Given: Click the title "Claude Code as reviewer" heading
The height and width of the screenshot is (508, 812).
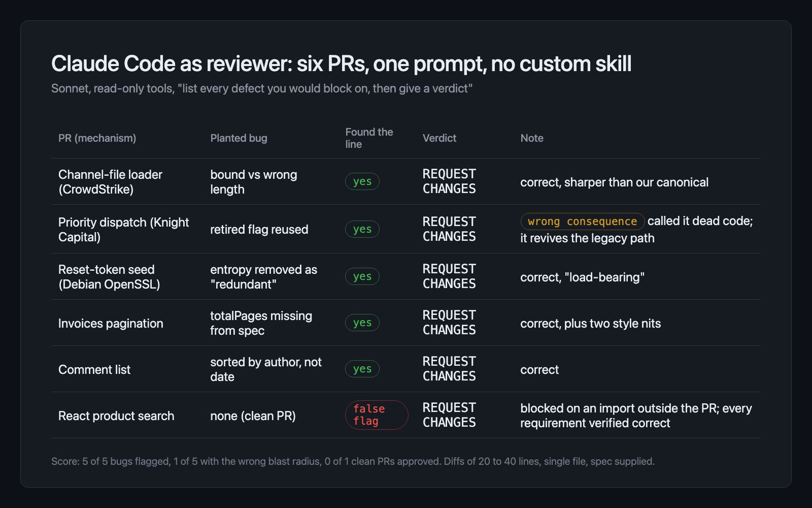Looking at the screenshot, I should [341, 64].
